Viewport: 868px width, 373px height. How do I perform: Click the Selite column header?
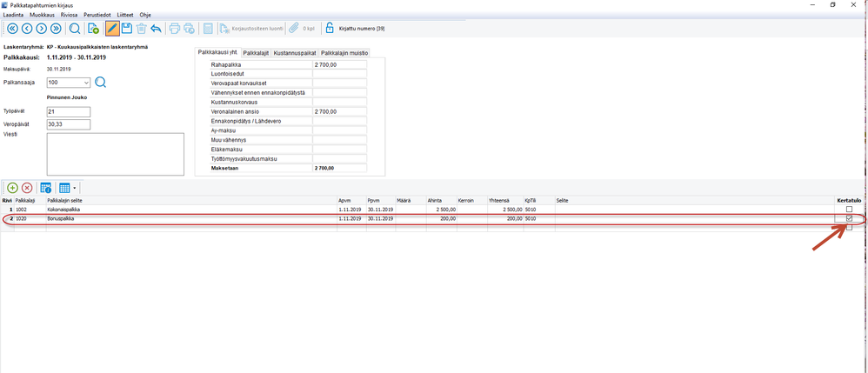coord(695,200)
